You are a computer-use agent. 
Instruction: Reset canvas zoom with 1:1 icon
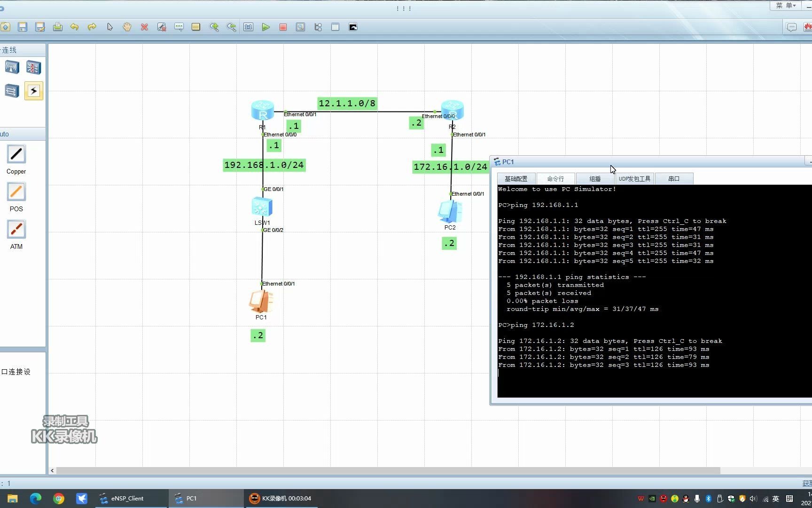[x=248, y=27]
